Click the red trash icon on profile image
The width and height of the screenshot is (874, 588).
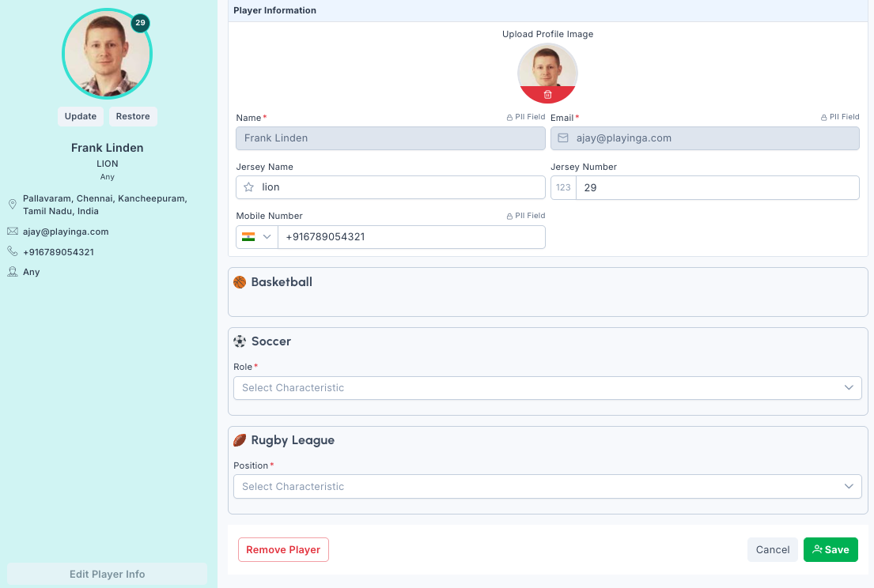click(x=547, y=95)
